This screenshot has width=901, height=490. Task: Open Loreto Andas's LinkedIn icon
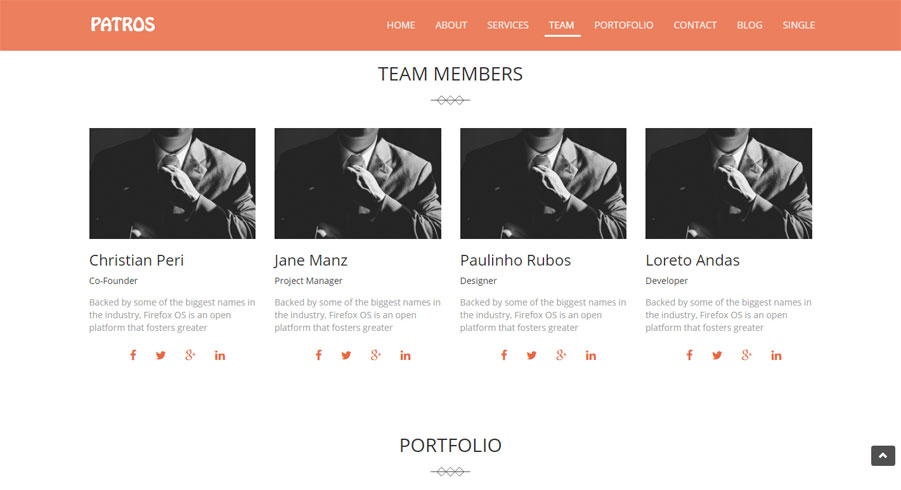(x=776, y=356)
